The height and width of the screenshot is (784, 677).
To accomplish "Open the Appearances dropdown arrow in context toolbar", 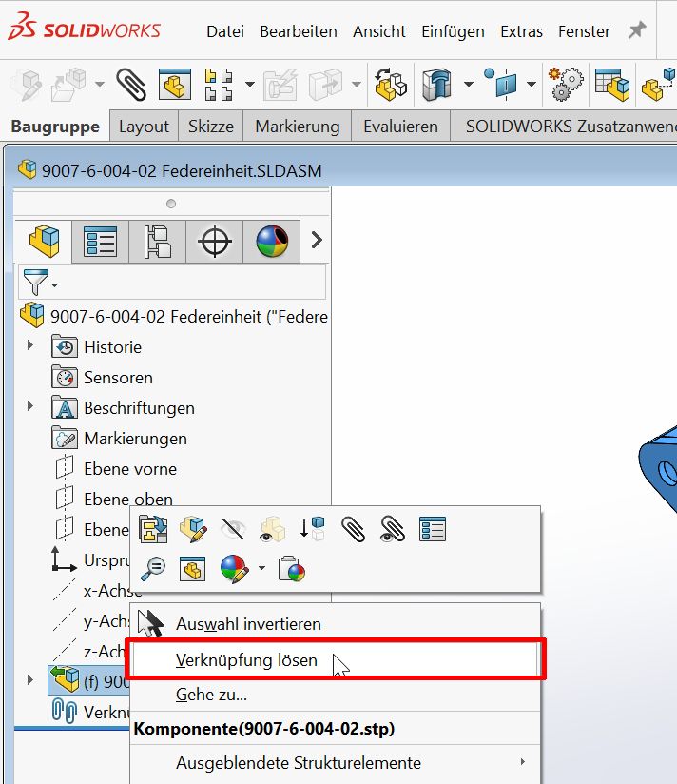I will (261, 568).
